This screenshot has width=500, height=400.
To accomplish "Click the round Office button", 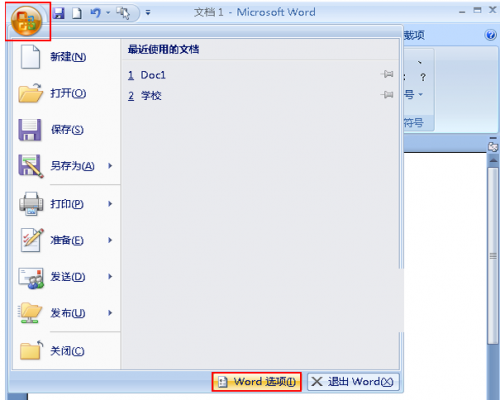I will coord(27,22).
